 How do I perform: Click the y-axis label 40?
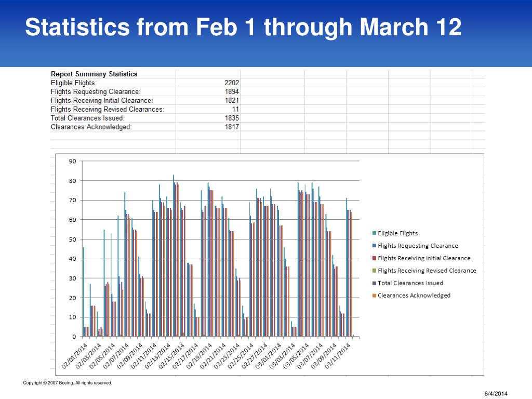click(x=73, y=259)
